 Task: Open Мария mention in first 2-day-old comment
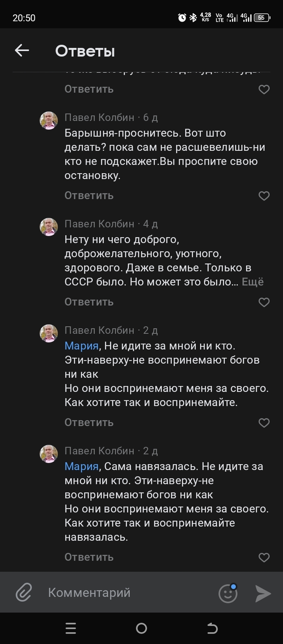pyautogui.click(x=82, y=346)
